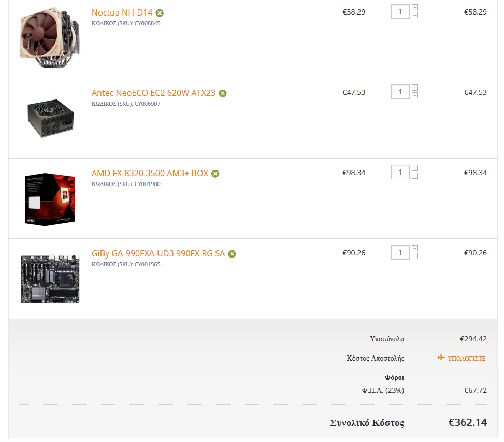Image resolution: width=504 pixels, height=442 pixels.
Task: Click the AMD FX processor box thumbnail
Action: (50, 199)
